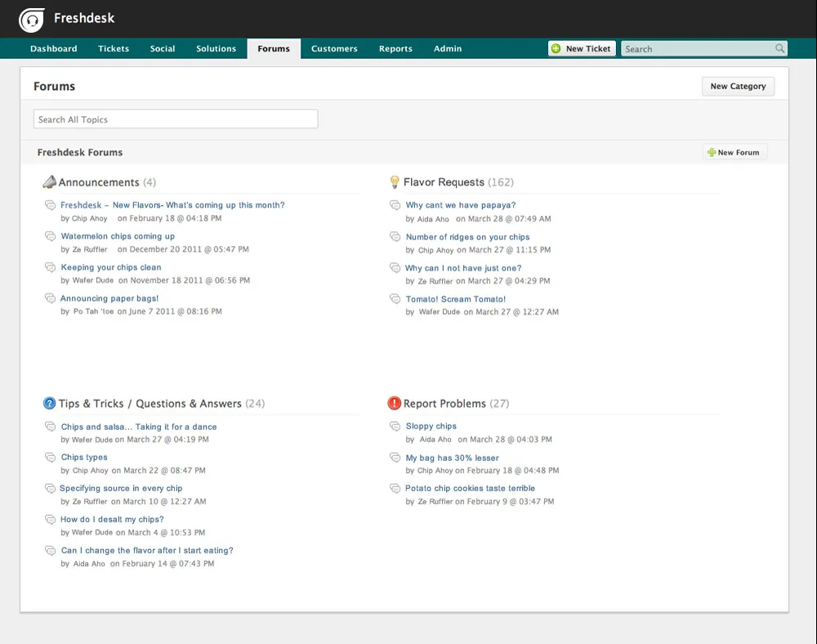Switch to the Tickets tab

(x=113, y=48)
